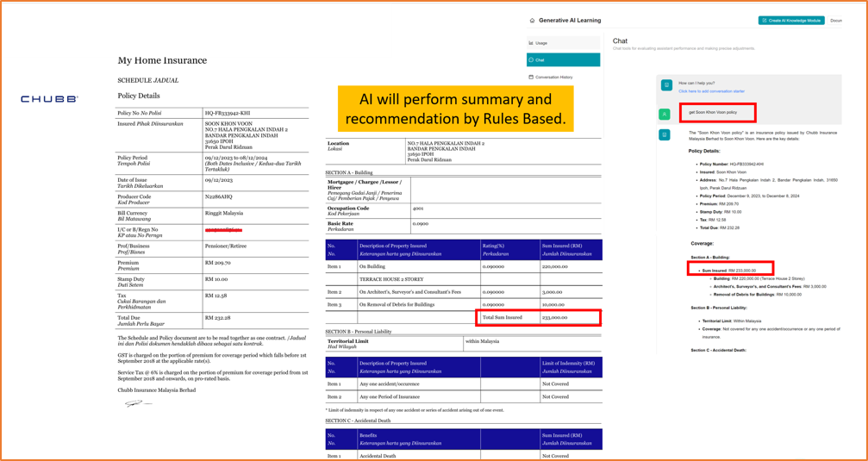Click the yellow AI summary banner

456,109
